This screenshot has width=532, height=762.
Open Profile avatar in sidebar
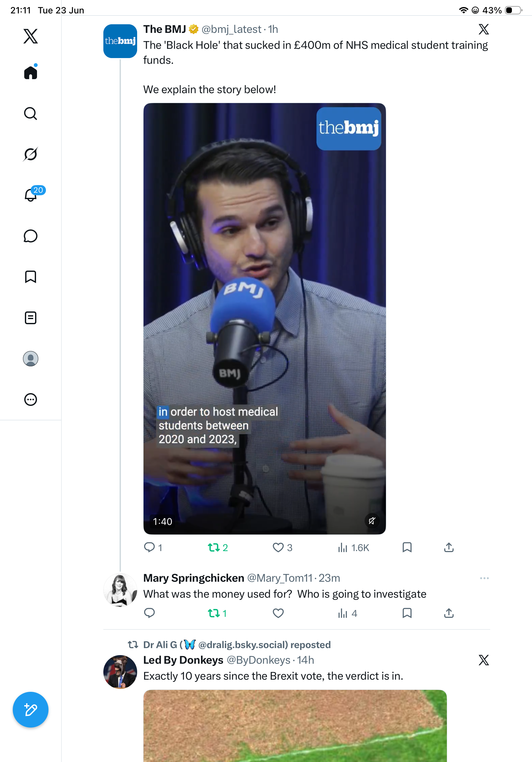31,358
